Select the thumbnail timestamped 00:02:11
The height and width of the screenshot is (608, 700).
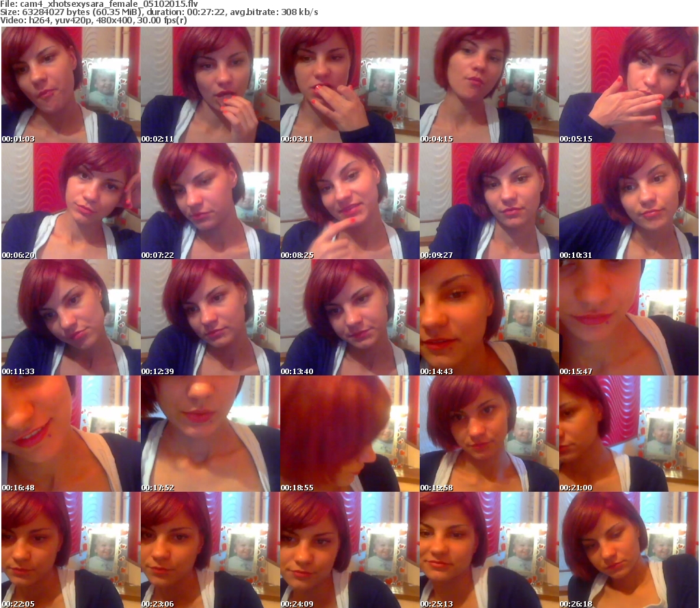(211, 85)
